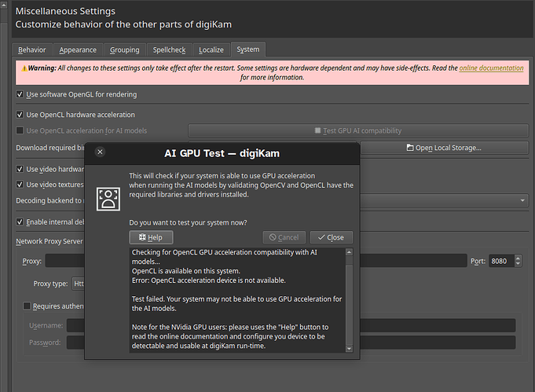Open the Grouping tab
This screenshot has height=392, width=535.
tap(125, 49)
